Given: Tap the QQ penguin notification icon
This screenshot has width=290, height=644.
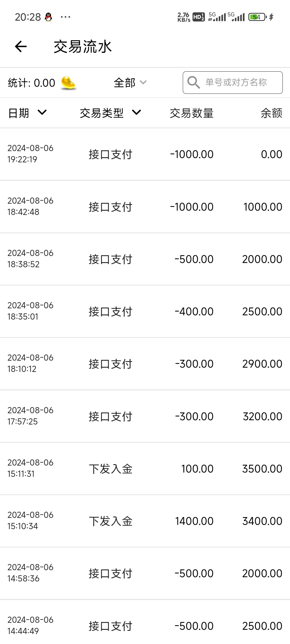Looking at the screenshot, I should coord(48,17).
